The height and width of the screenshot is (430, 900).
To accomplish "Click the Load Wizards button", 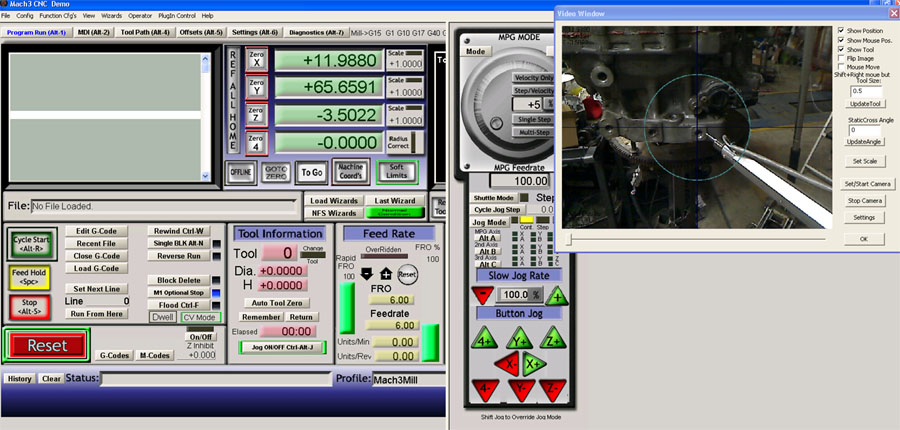I will click(334, 200).
